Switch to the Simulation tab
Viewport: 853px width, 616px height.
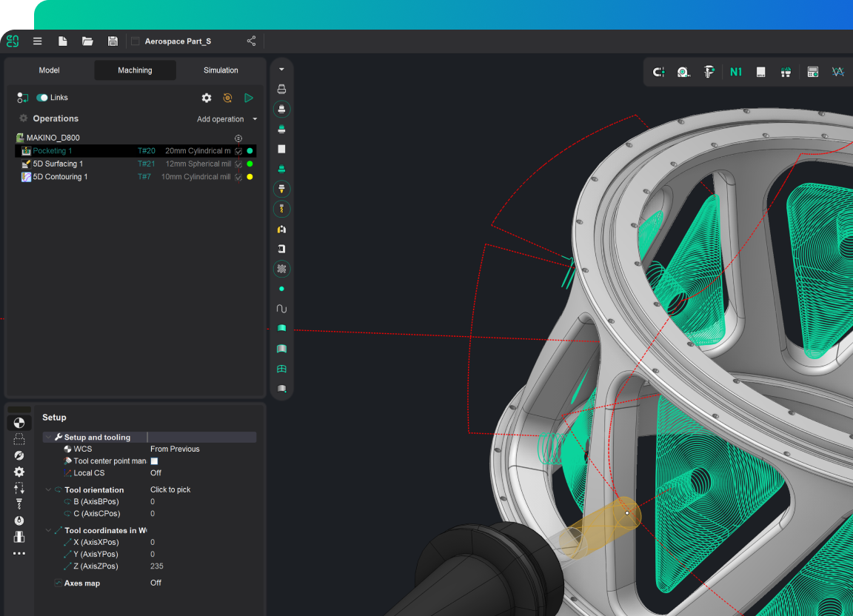pyautogui.click(x=221, y=70)
